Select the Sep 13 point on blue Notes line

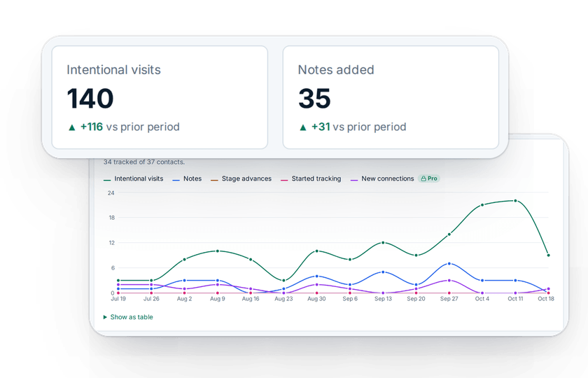pyautogui.click(x=383, y=272)
